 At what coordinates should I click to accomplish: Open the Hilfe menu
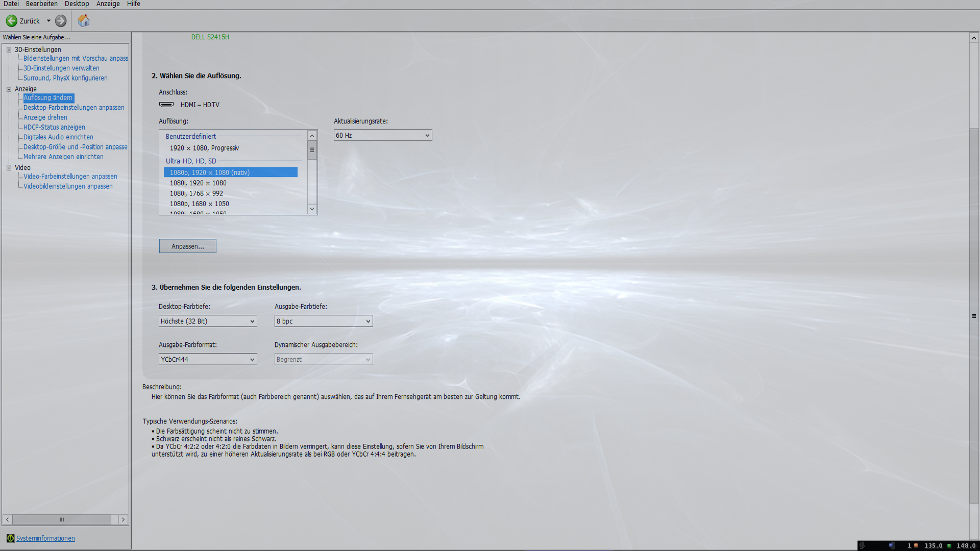point(133,4)
